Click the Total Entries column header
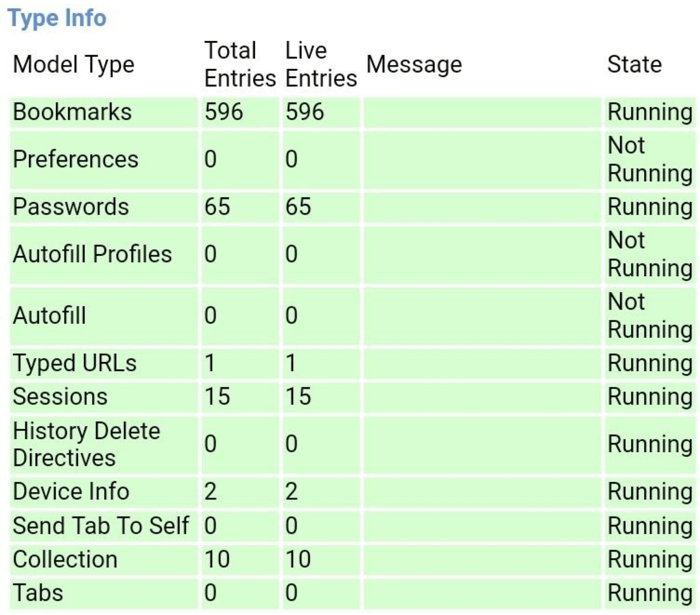This screenshot has height=615, width=700. point(240,64)
